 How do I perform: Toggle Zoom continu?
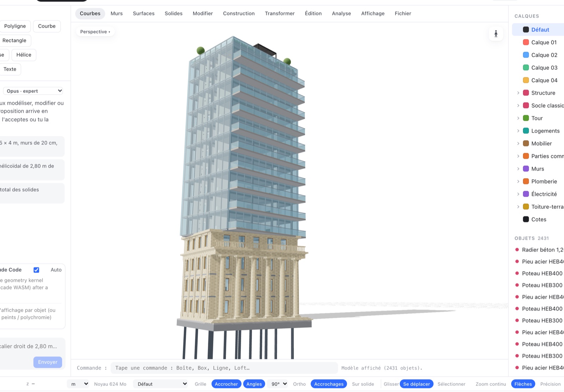click(490, 384)
